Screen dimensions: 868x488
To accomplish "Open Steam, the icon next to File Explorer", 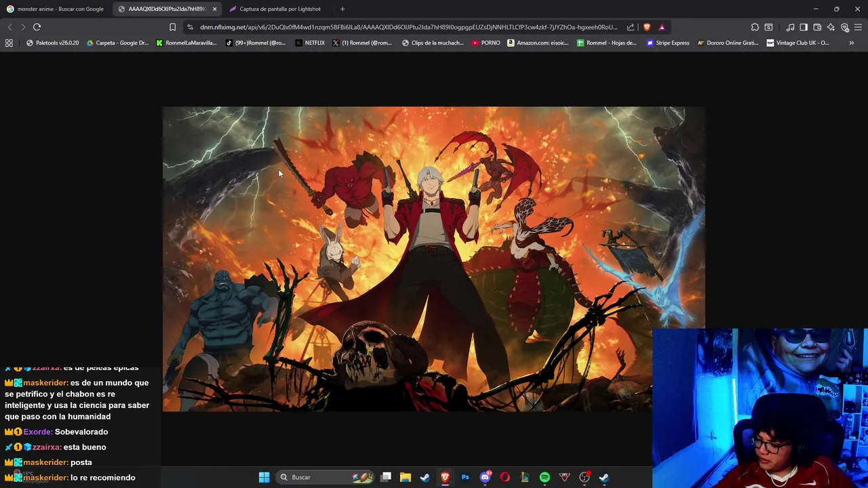I will (x=425, y=477).
